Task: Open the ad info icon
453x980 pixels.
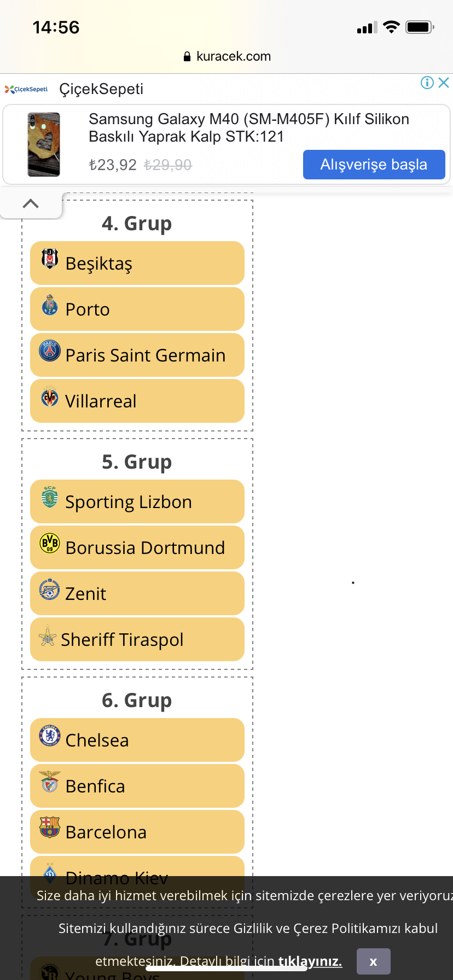Action: [x=427, y=83]
